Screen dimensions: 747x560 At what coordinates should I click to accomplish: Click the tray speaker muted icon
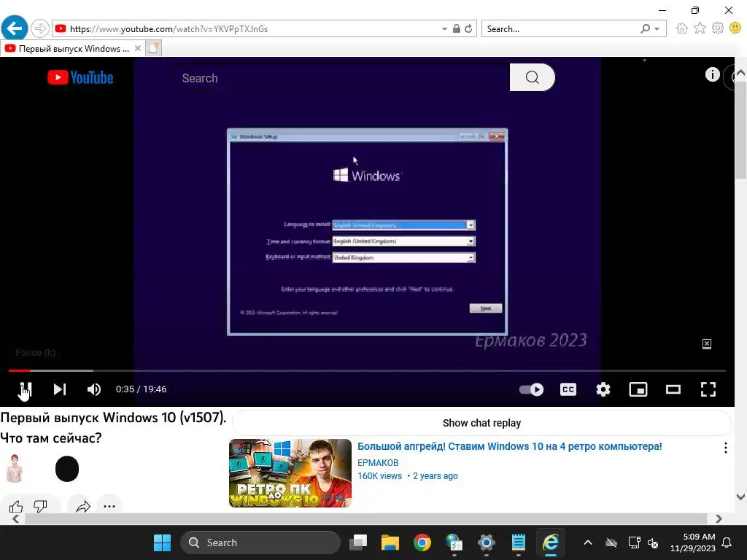tap(653, 542)
